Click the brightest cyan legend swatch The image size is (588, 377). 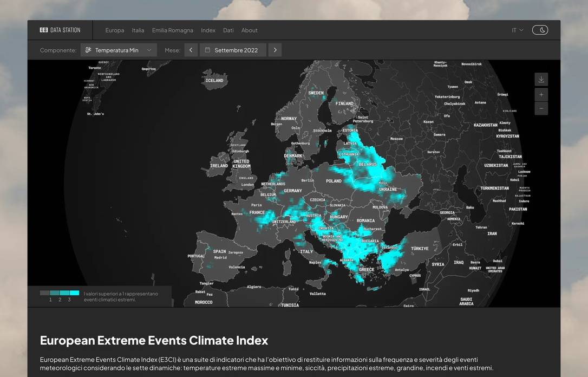click(74, 293)
